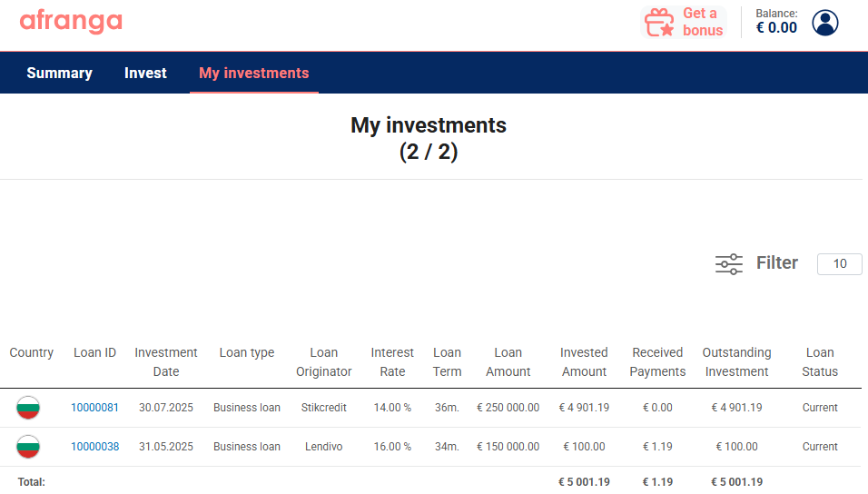The height and width of the screenshot is (494, 868).
Task: Sort by Loan Status column header
Action: pos(820,362)
